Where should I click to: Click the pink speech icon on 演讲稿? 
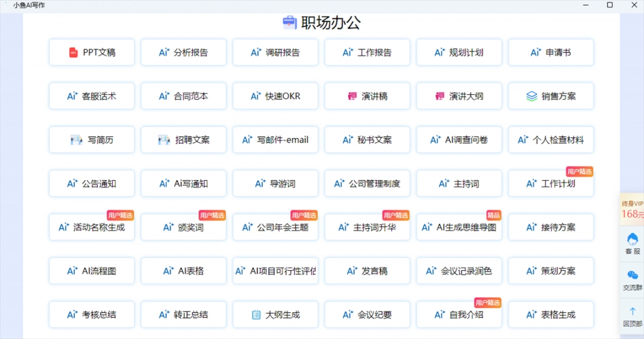tap(352, 96)
